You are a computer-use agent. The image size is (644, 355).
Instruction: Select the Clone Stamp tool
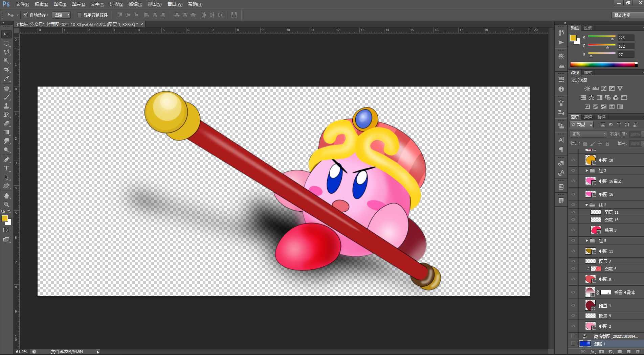pyautogui.click(x=6, y=106)
